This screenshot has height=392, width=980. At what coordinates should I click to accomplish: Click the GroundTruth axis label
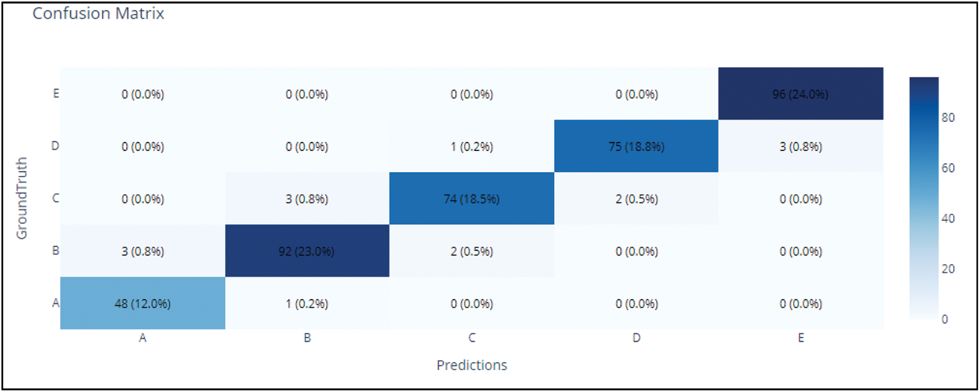tap(22, 198)
